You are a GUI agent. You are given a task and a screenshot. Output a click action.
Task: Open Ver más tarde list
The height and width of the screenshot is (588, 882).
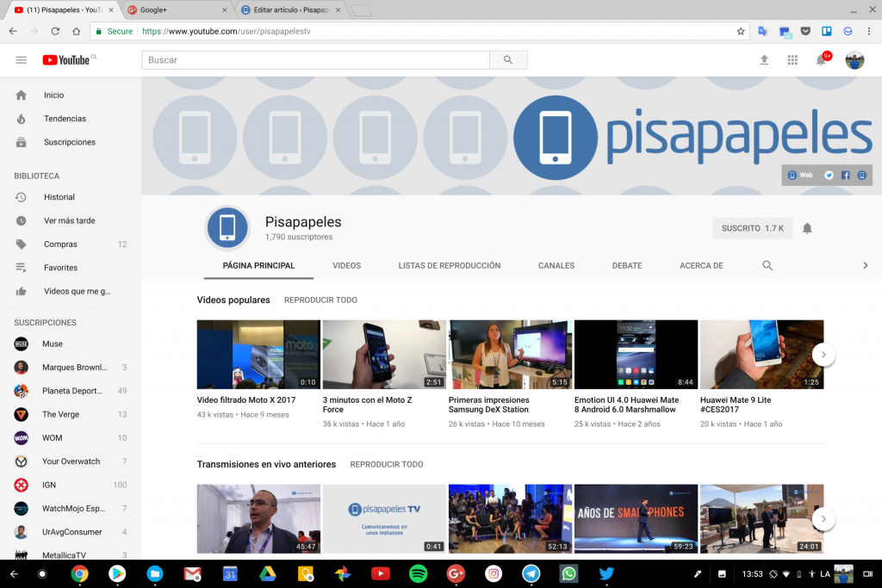[x=71, y=221]
